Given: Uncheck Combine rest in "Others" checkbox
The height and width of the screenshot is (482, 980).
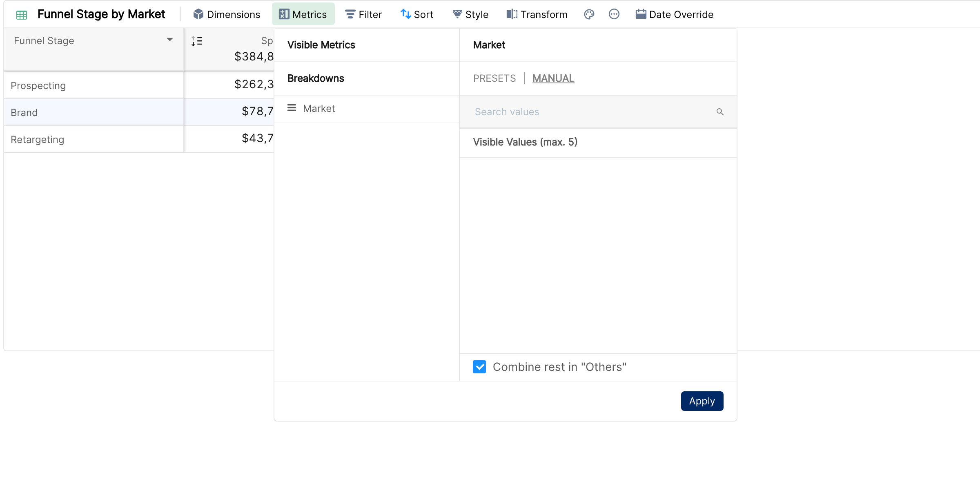Looking at the screenshot, I should click(x=479, y=367).
